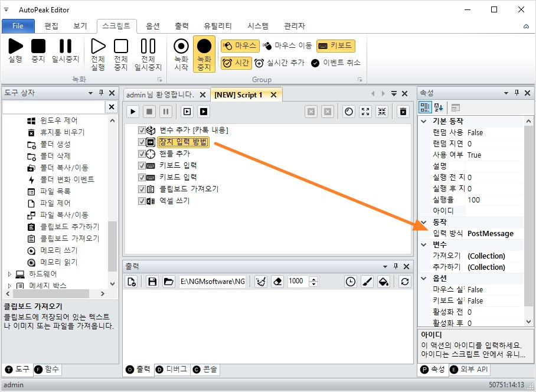Click the circle refresh icon in editor toolbar
This screenshot has height=392, width=536.
click(x=349, y=112)
